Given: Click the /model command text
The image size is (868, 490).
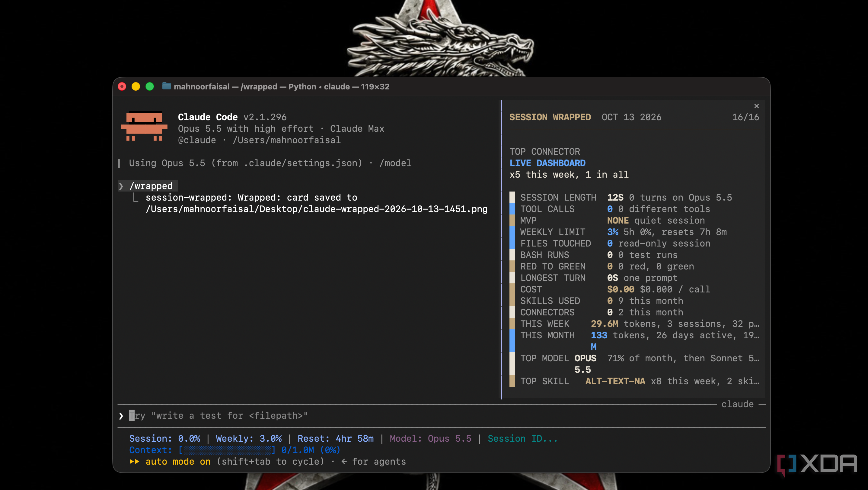Looking at the screenshot, I should (x=395, y=163).
